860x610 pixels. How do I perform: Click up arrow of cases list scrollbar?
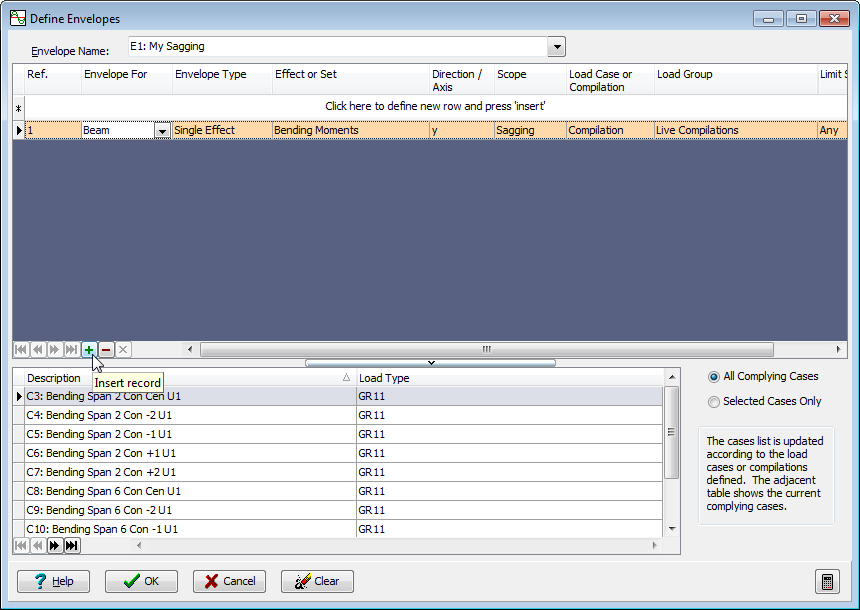[672, 377]
